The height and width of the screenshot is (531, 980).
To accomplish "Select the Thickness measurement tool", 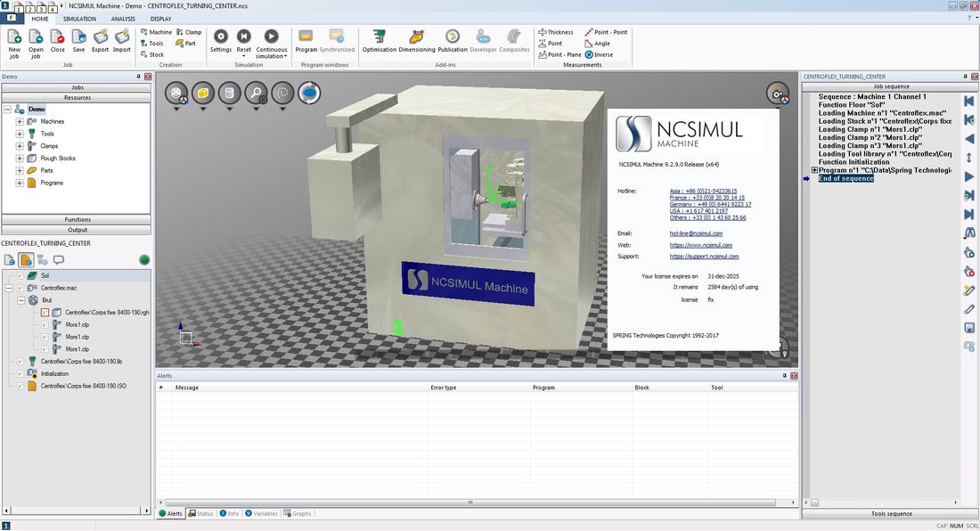I will (556, 32).
